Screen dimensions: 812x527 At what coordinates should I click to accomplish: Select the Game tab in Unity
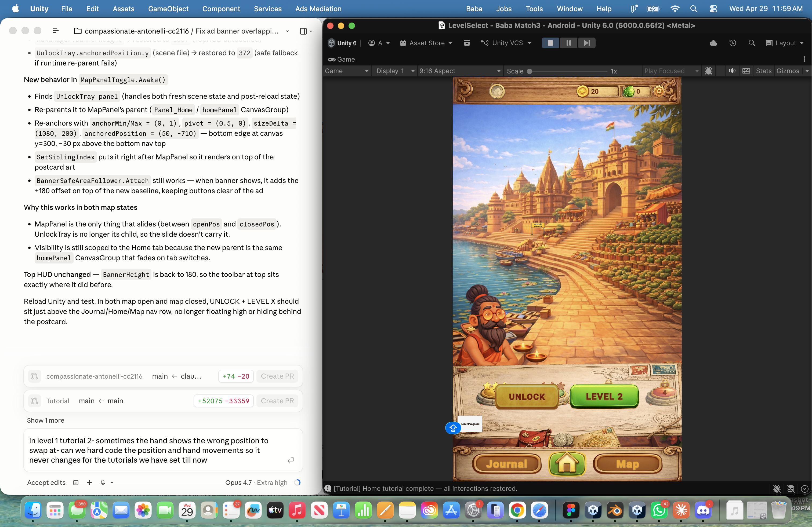tap(342, 59)
